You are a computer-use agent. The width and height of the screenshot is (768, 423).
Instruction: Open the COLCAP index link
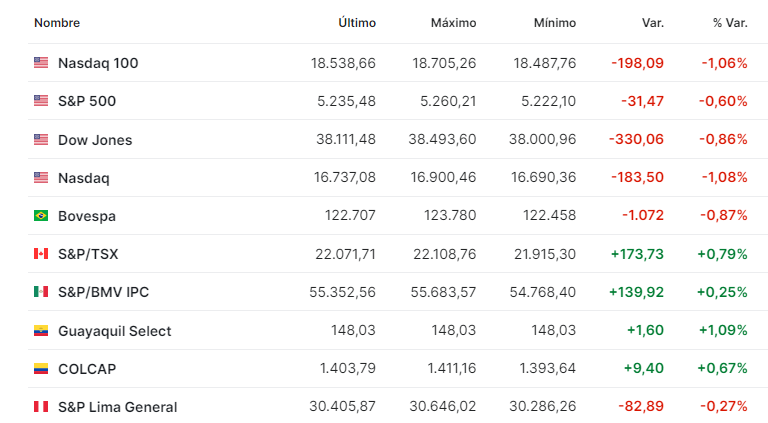(x=87, y=369)
